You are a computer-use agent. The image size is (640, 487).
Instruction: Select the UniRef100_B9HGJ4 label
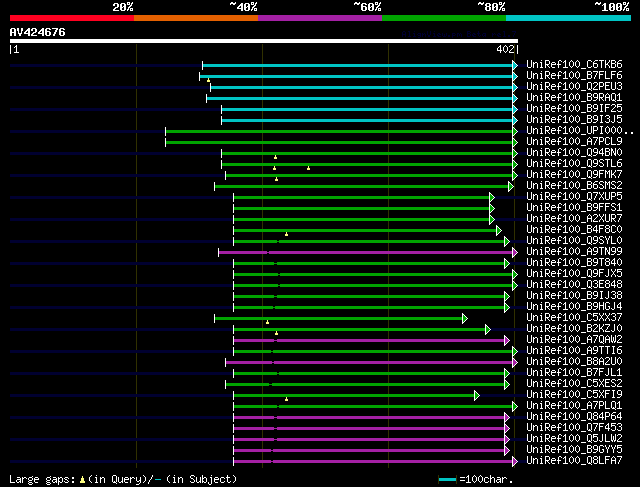[x=574, y=307]
